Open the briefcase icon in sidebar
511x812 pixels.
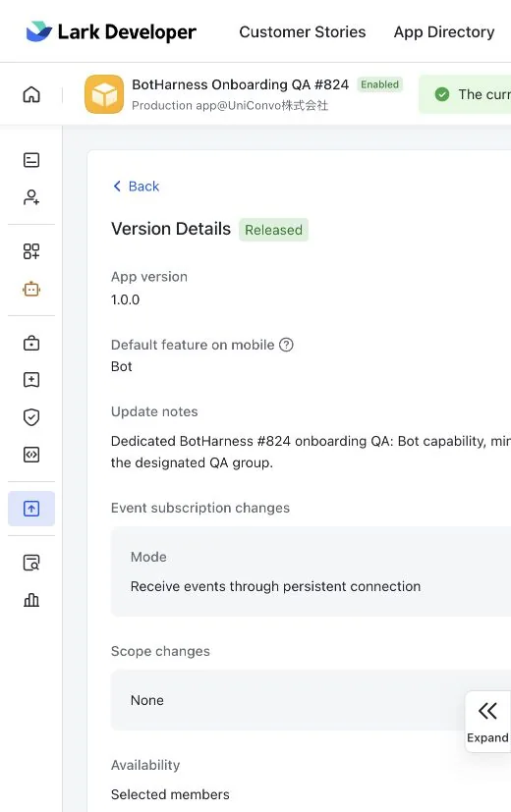(31, 343)
